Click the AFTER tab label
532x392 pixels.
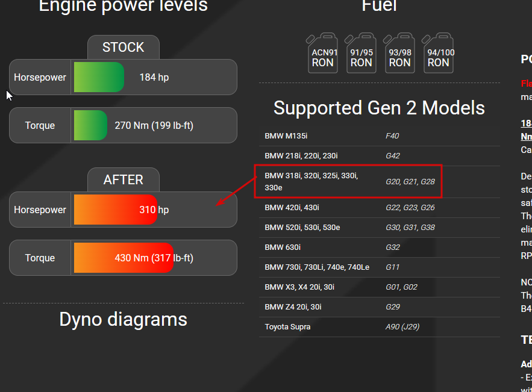pos(123,179)
